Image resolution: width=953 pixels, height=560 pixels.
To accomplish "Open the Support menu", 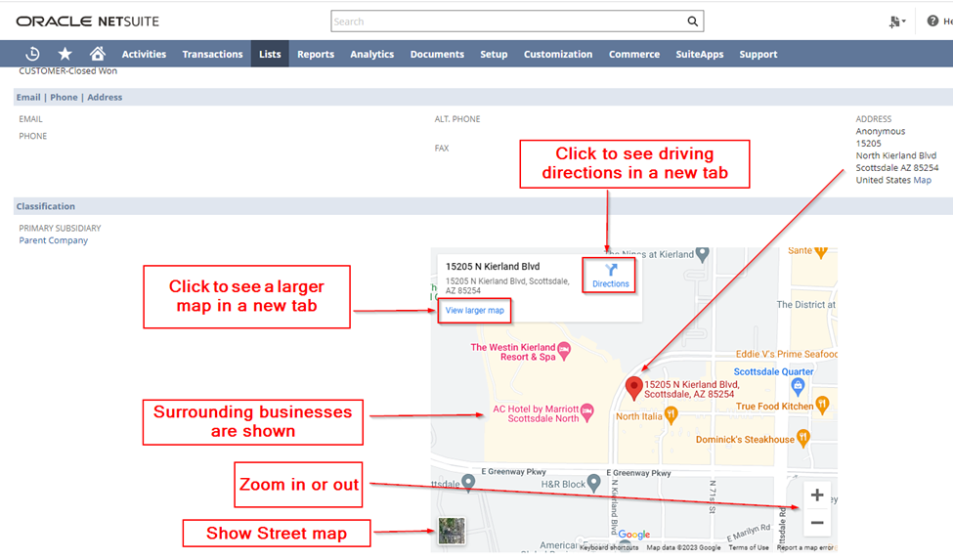I will 758,54.
